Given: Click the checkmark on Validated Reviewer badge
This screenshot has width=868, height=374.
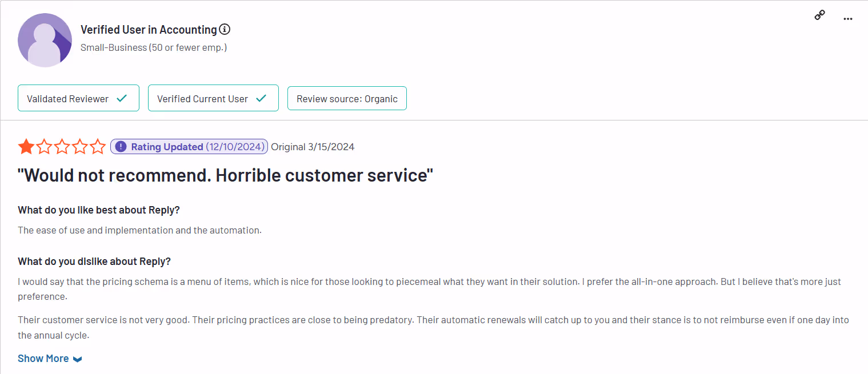Looking at the screenshot, I should 122,98.
